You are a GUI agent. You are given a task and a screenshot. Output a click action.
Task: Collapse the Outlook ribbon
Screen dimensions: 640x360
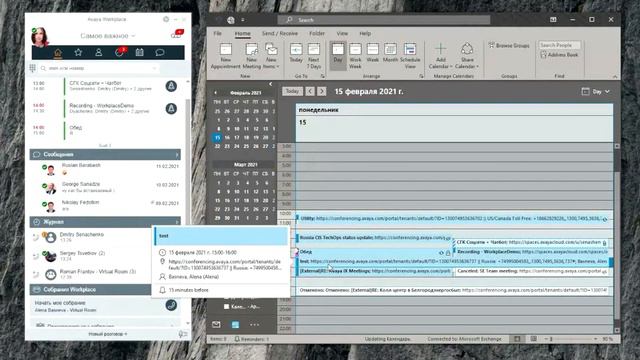click(x=615, y=76)
